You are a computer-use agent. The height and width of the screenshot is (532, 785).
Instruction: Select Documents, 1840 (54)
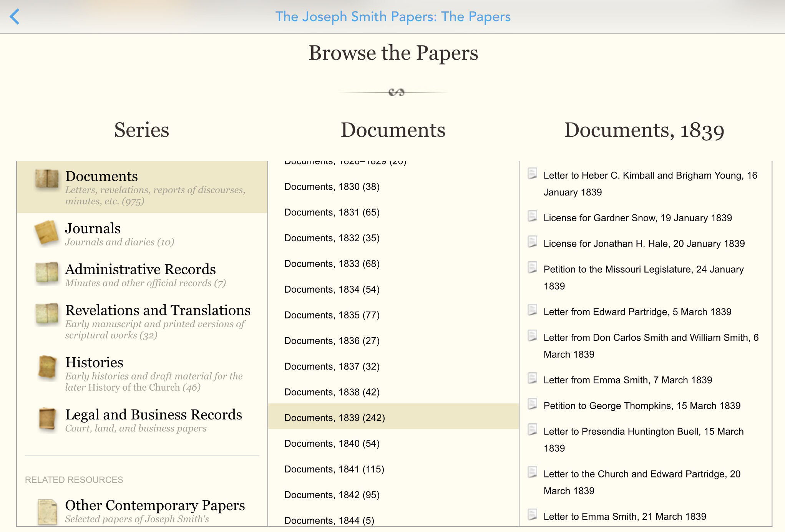pos(393,444)
